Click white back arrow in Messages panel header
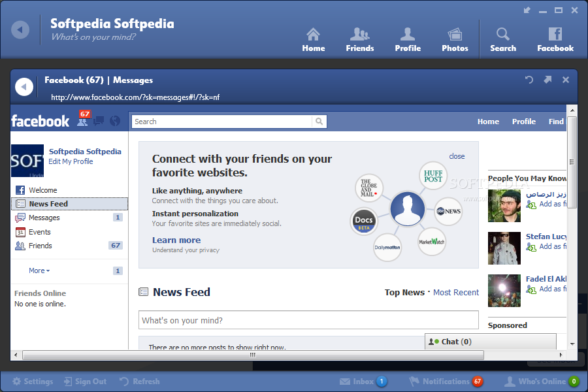Viewport: 588px width, 392px height. coord(24,87)
